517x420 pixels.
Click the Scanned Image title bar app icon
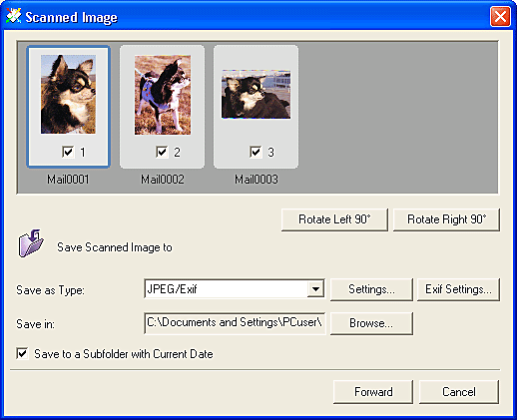click(14, 16)
